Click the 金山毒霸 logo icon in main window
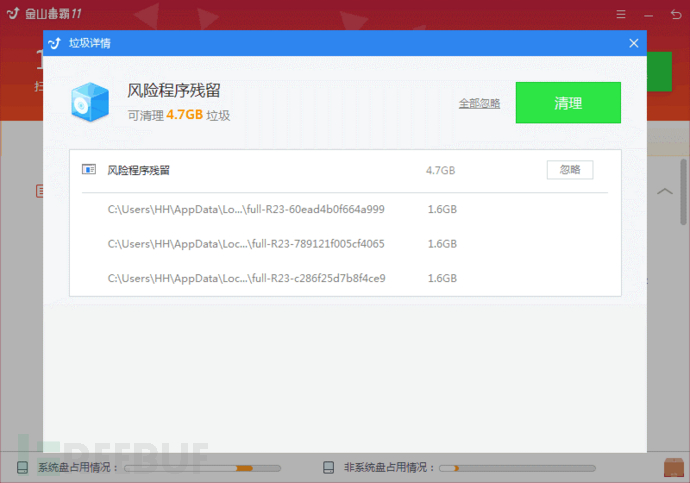The height and width of the screenshot is (483, 690). tap(13, 13)
